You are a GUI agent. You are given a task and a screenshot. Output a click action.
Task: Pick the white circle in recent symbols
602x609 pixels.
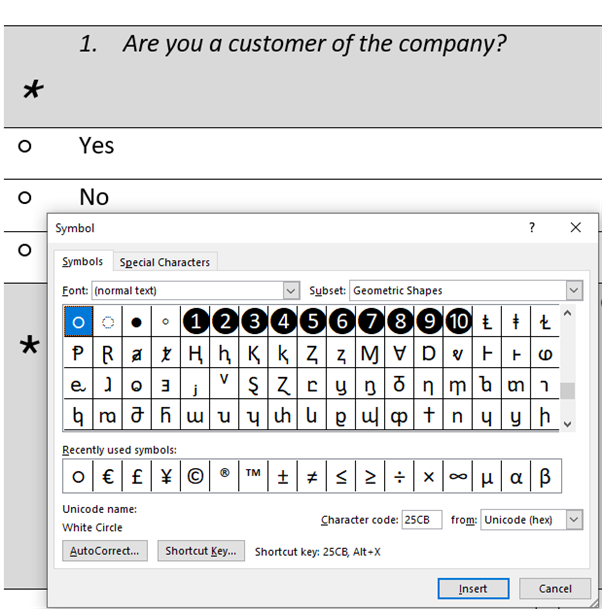(x=78, y=476)
